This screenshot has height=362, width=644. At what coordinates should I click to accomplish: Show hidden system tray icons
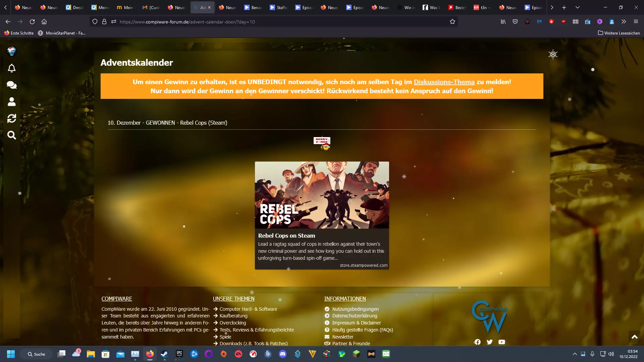tap(575, 354)
